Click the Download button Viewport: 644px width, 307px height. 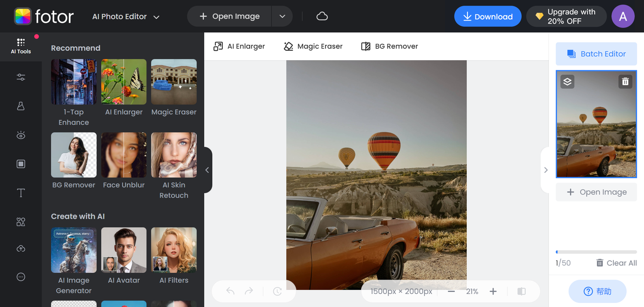point(488,17)
